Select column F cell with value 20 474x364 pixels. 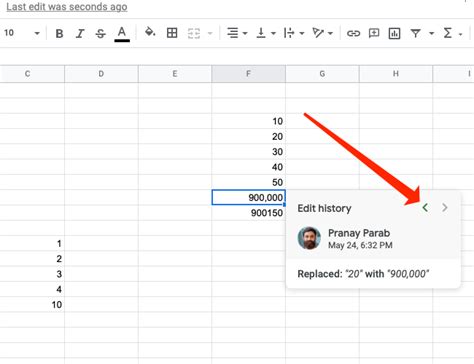[249, 136]
